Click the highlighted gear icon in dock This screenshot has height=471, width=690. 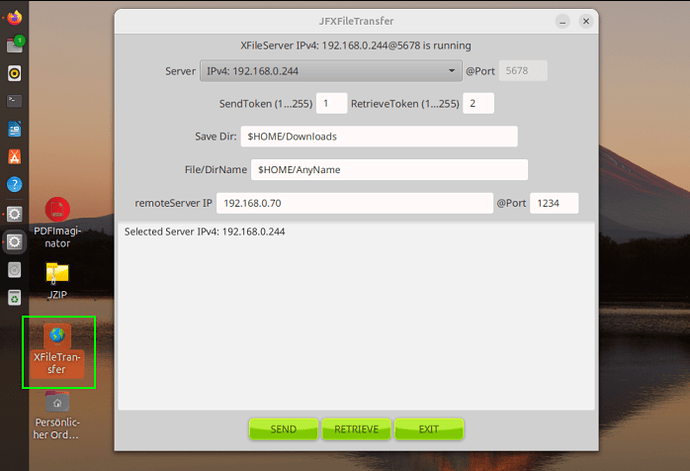15,242
